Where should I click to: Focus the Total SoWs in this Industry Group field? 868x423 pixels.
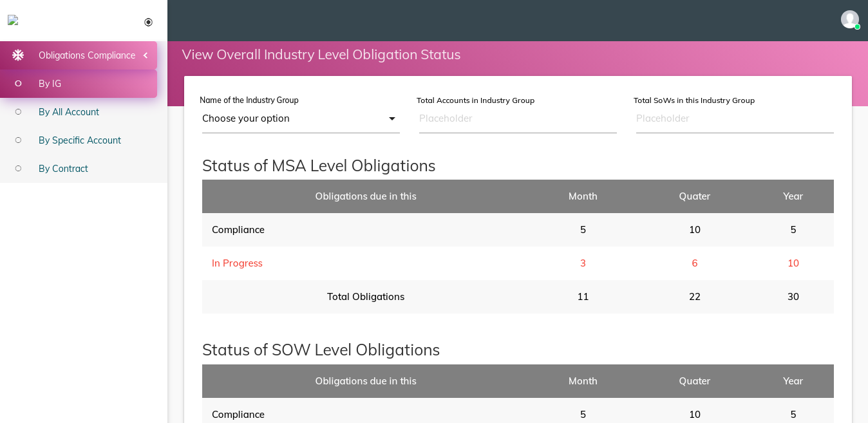[x=734, y=118]
